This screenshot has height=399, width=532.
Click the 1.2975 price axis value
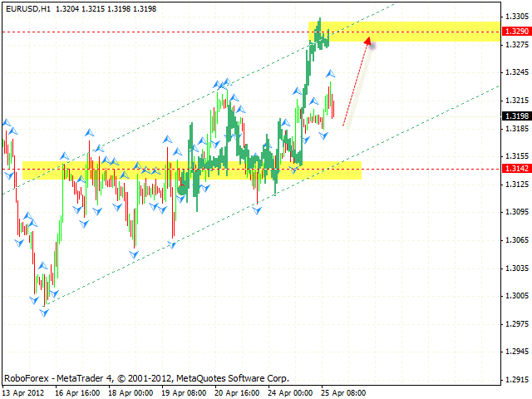click(x=517, y=324)
